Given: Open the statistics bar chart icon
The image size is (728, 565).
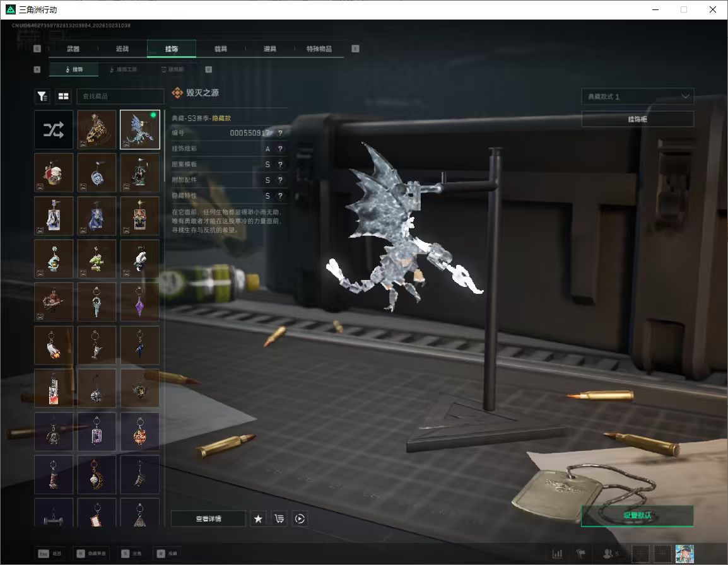Looking at the screenshot, I should coord(557,554).
